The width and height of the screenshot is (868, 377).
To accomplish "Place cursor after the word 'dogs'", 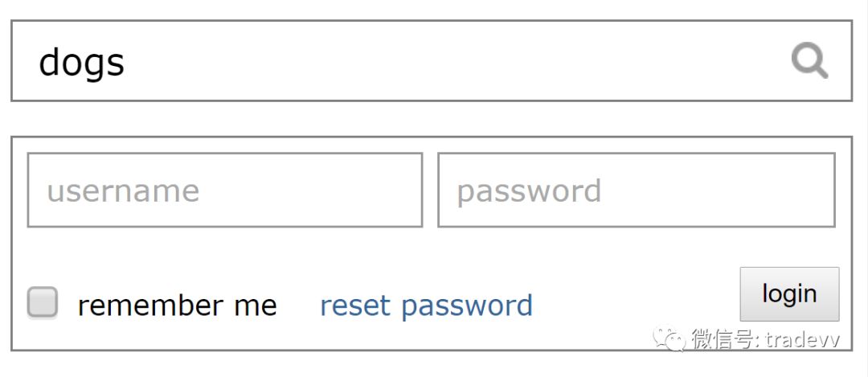I will coord(126,62).
